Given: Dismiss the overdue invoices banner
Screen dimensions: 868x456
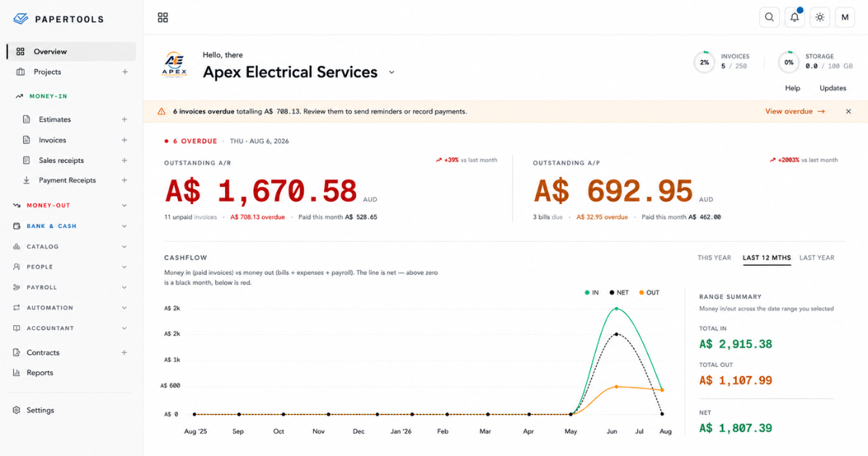Looking at the screenshot, I should pos(848,111).
